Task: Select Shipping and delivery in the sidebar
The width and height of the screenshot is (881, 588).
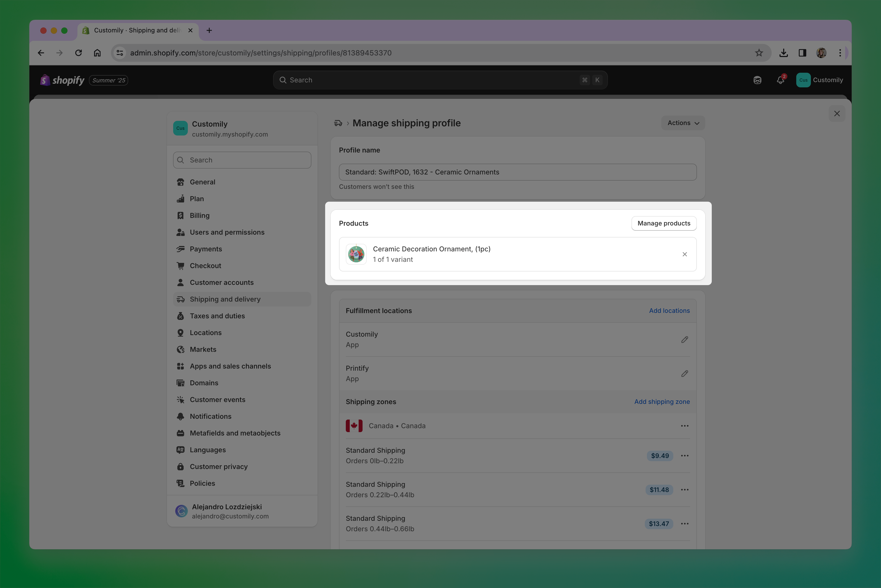Action: [225, 299]
